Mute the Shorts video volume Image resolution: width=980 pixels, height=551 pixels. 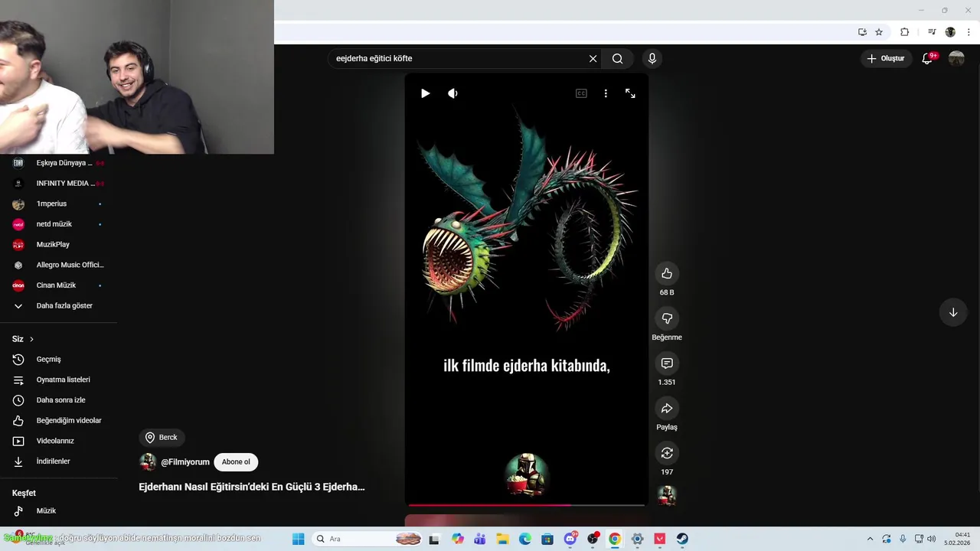click(x=452, y=93)
